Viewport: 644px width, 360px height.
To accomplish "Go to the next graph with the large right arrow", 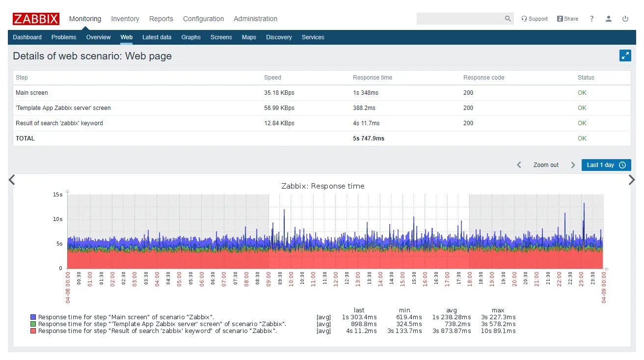I will click(632, 180).
